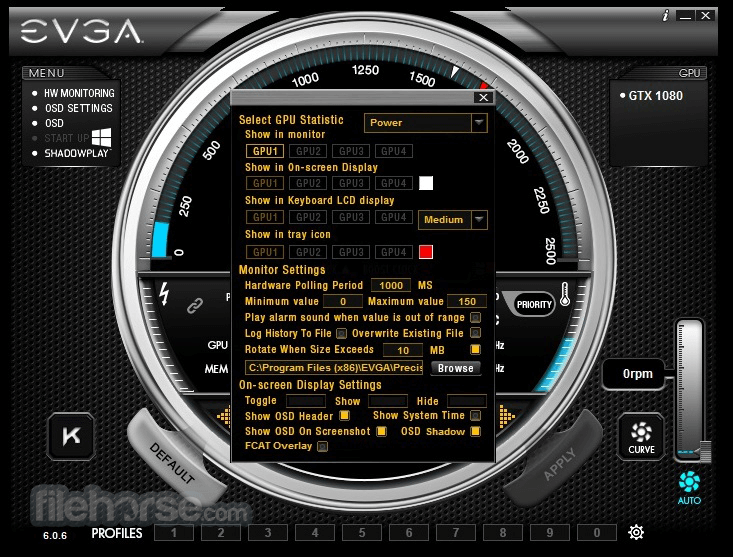Click the Maximum value field
The image size is (733, 557).
coord(467,301)
